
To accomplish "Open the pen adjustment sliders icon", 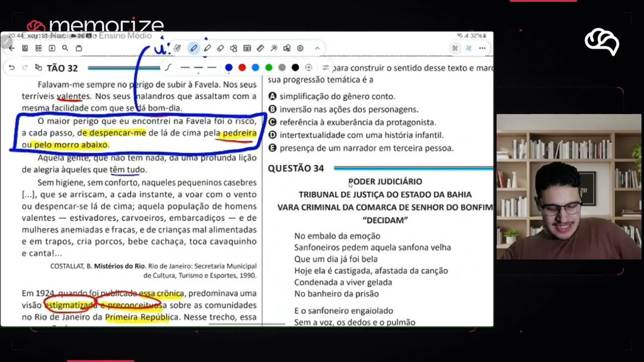I will [x=326, y=67].
